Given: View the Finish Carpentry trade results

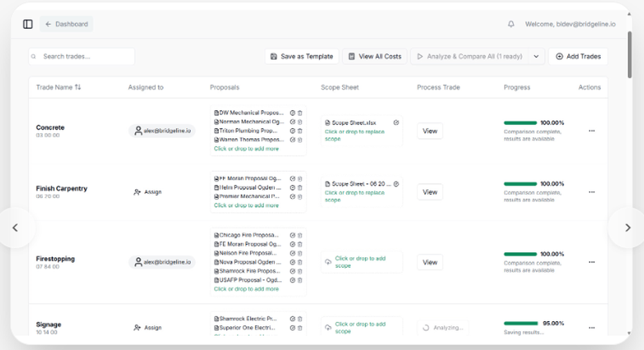Looking at the screenshot, I should coord(430,192).
